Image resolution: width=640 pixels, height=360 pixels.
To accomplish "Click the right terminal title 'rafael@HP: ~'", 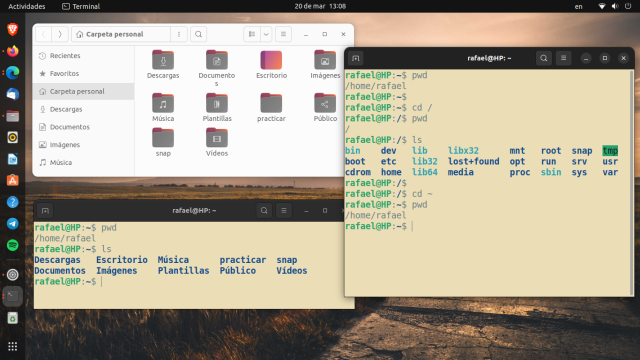I will (489, 58).
